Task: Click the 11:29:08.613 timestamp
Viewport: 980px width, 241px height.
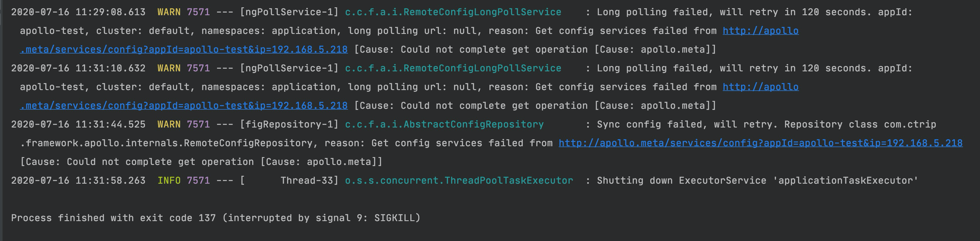Action: 78,12
